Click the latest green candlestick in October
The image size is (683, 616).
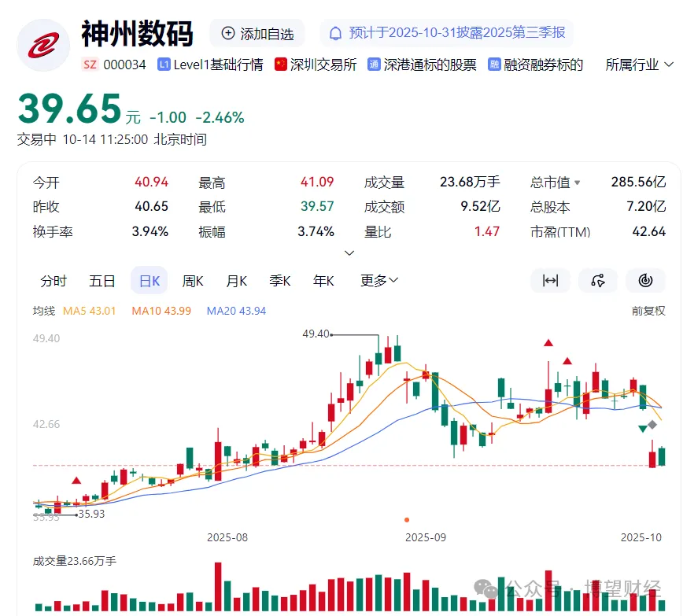coord(662,456)
